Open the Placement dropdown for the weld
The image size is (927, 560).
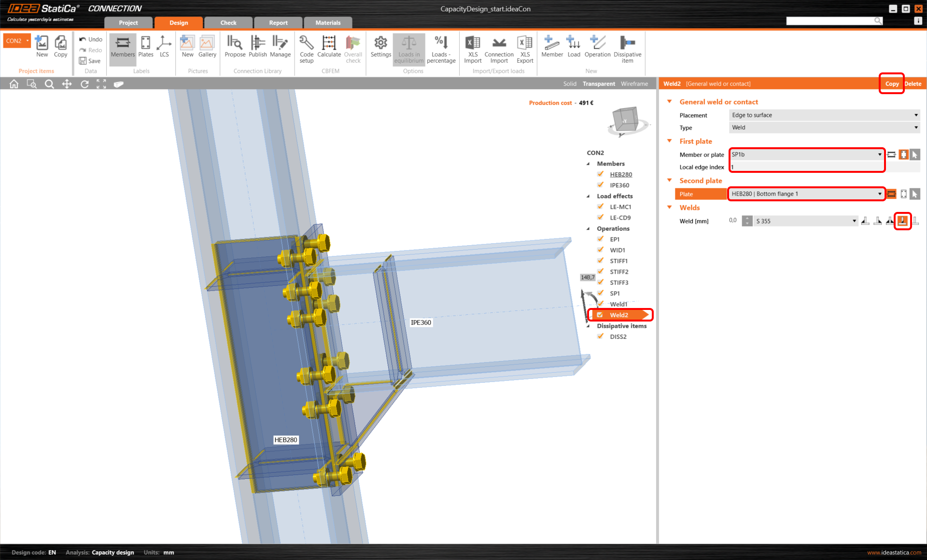pos(916,115)
